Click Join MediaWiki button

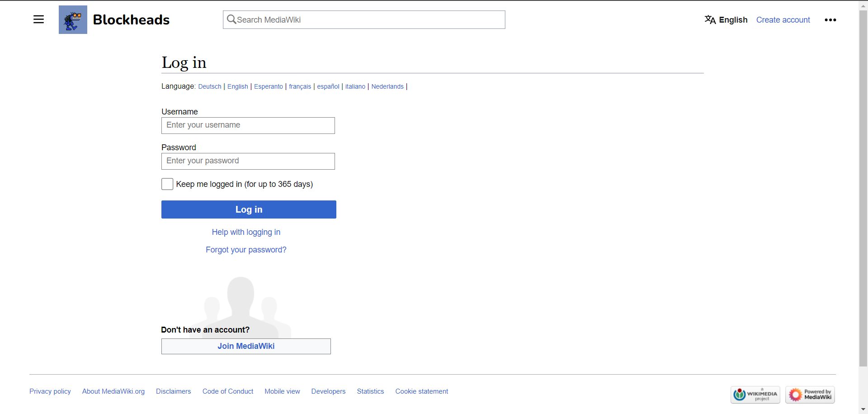coord(246,346)
